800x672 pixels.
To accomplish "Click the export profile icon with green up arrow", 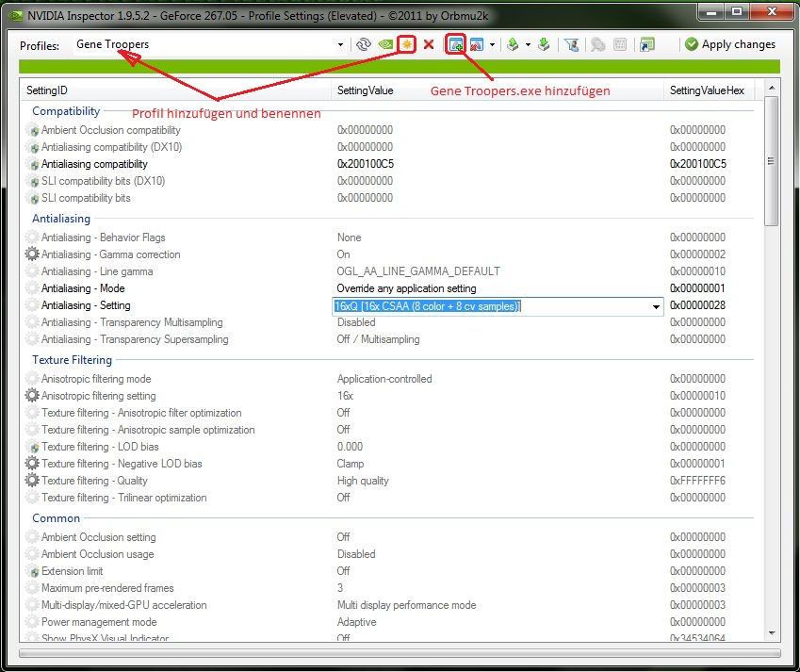I will pyautogui.click(x=513, y=44).
